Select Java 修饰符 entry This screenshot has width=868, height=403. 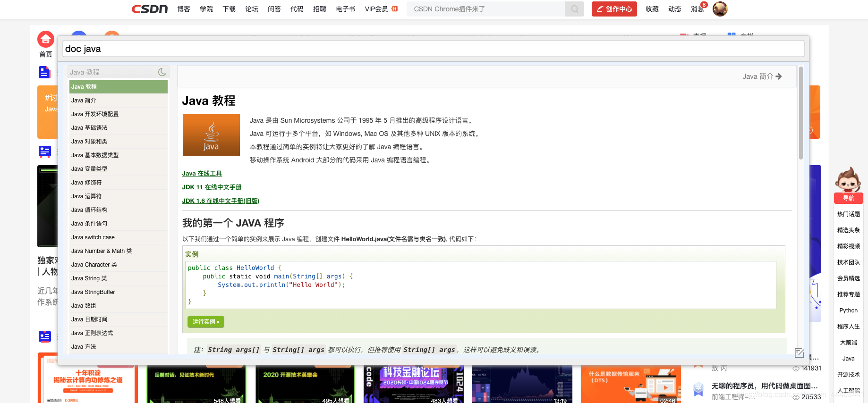[119, 183]
